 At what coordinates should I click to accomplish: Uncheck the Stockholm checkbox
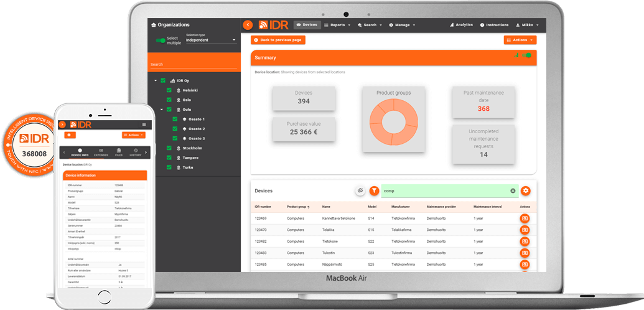pos(169,148)
